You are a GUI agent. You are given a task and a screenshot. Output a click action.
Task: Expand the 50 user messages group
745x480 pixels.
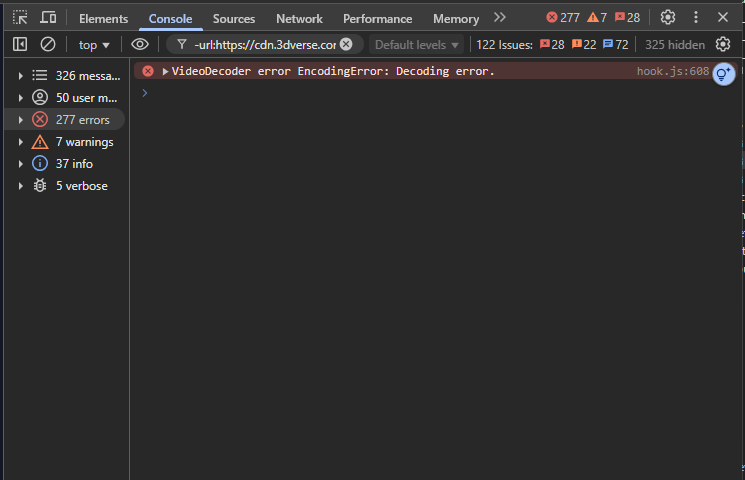(x=20, y=98)
